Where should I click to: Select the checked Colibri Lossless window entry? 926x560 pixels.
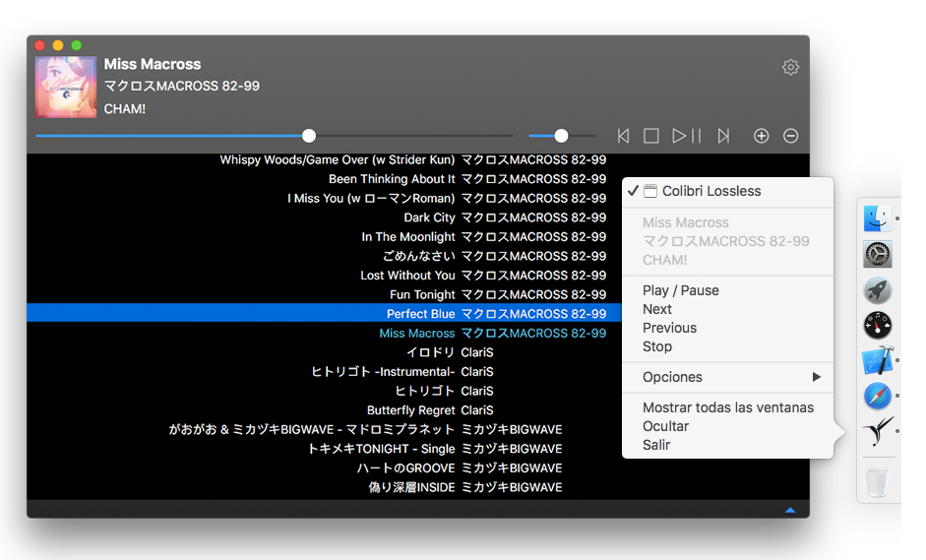(x=727, y=191)
